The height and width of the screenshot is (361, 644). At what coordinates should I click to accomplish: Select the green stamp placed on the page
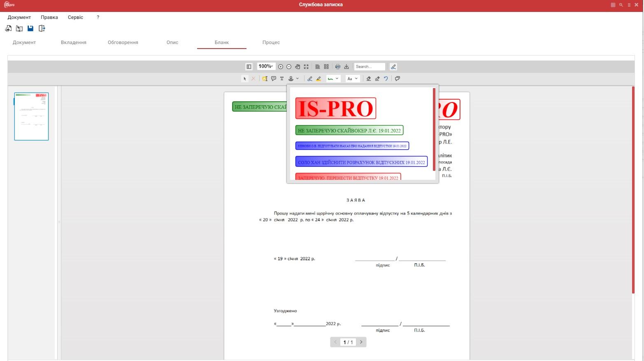pyautogui.click(x=260, y=107)
